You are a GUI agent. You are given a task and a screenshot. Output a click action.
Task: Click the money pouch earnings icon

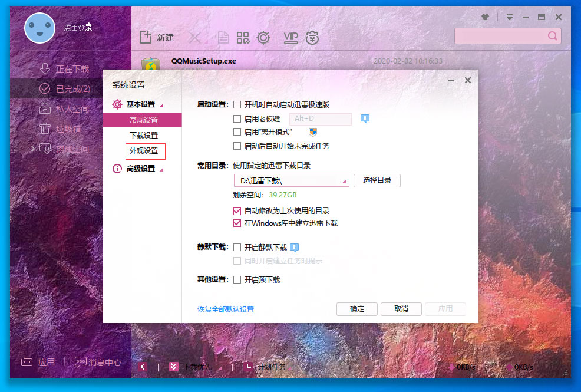coord(312,37)
